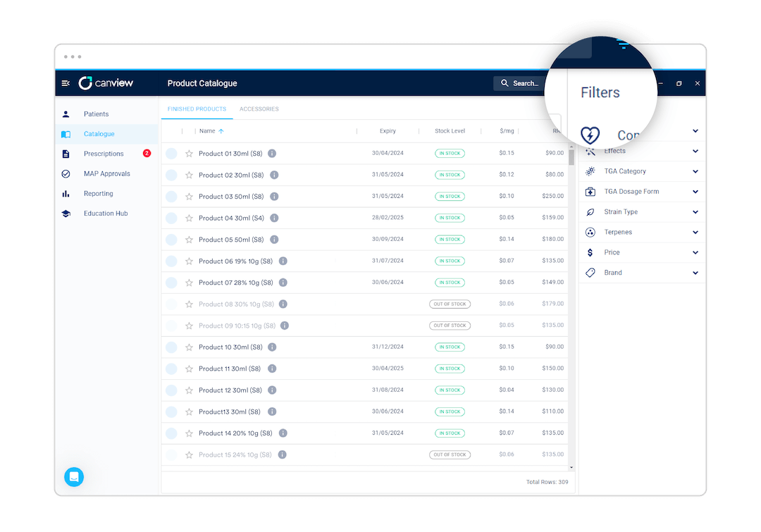Image resolution: width=761 pixels, height=532 pixels.
Task: Open MAP Approvals section
Action: pyautogui.click(x=107, y=174)
